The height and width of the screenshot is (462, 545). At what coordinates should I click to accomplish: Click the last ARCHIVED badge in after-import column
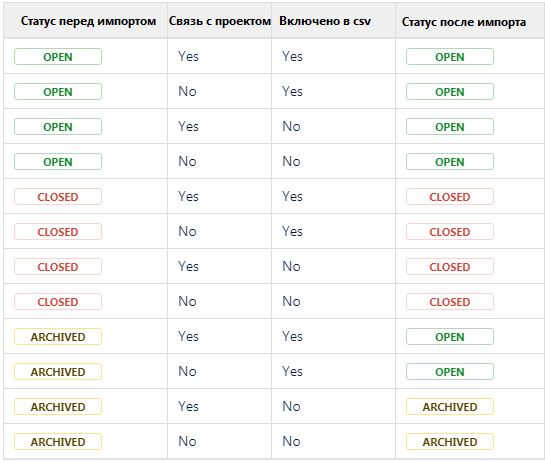coord(450,442)
